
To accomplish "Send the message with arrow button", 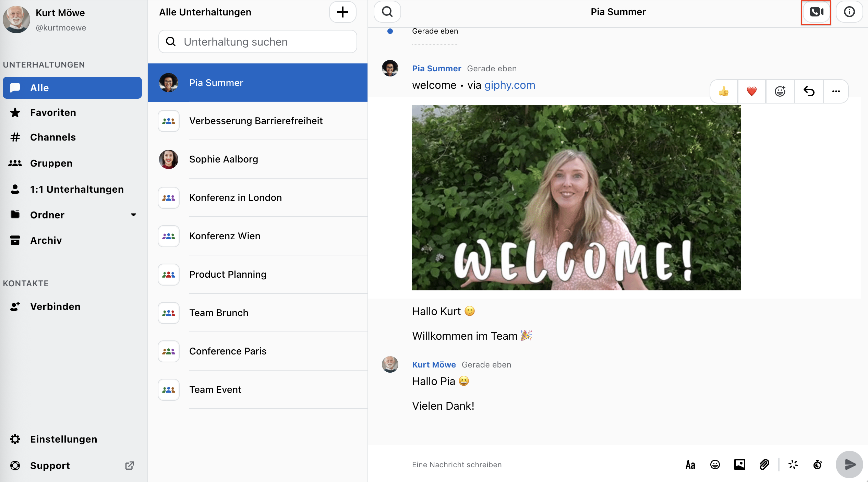I will tap(849, 465).
